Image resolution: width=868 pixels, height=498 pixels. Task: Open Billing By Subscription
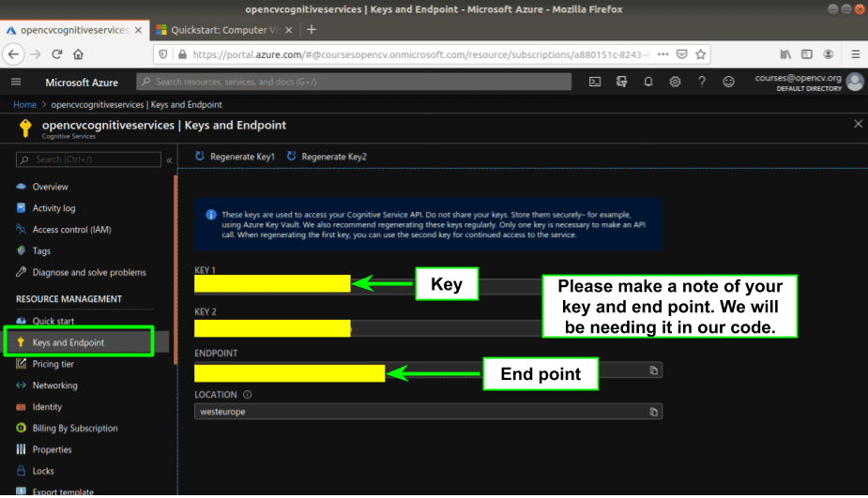[x=75, y=429]
